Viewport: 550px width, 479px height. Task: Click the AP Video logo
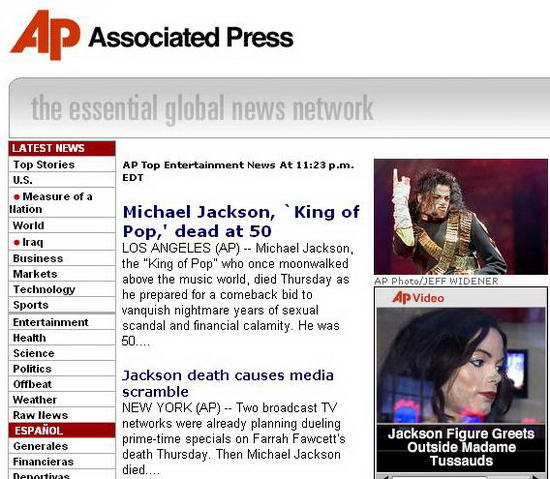click(x=418, y=298)
